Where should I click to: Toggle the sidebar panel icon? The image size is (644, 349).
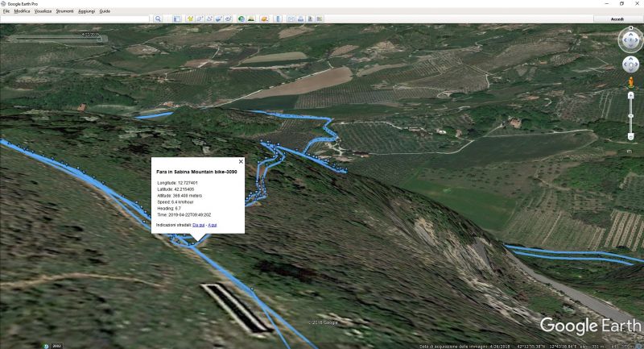[x=177, y=19]
